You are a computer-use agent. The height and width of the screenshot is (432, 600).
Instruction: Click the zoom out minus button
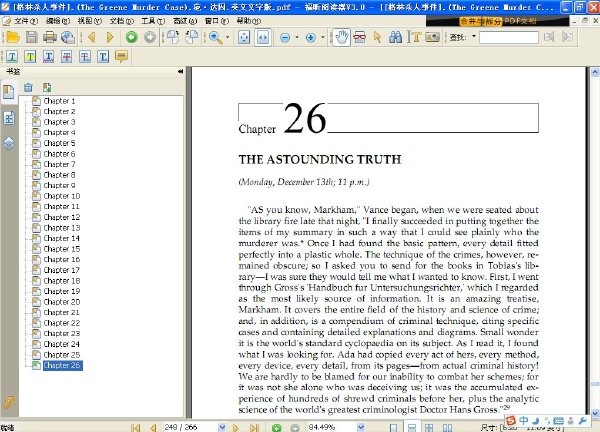tap(285, 37)
